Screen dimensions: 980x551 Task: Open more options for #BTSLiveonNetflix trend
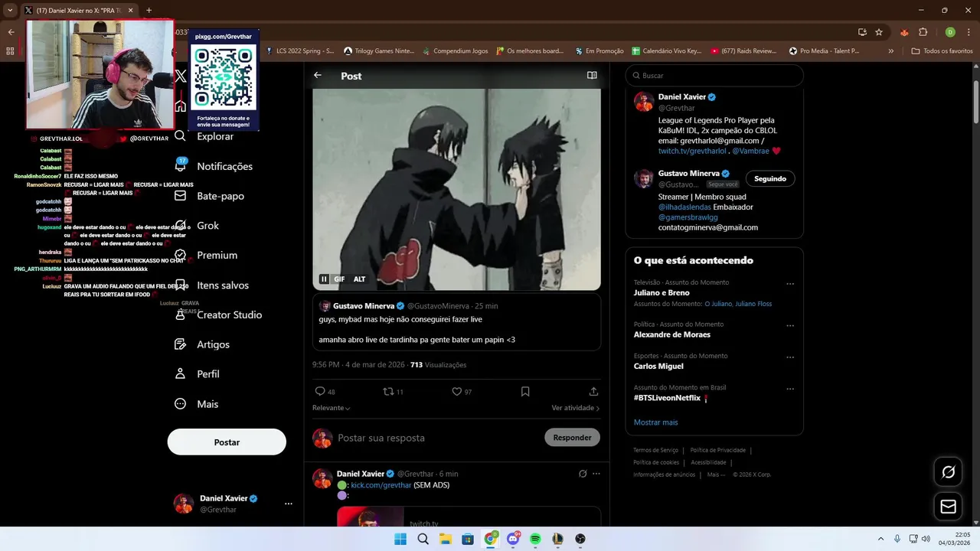tap(790, 389)
